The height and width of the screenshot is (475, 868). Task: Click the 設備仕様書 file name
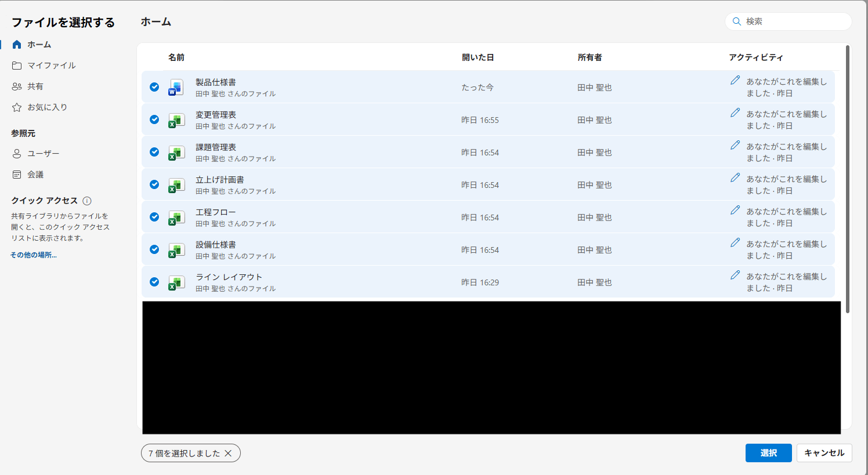pos(216,245)
